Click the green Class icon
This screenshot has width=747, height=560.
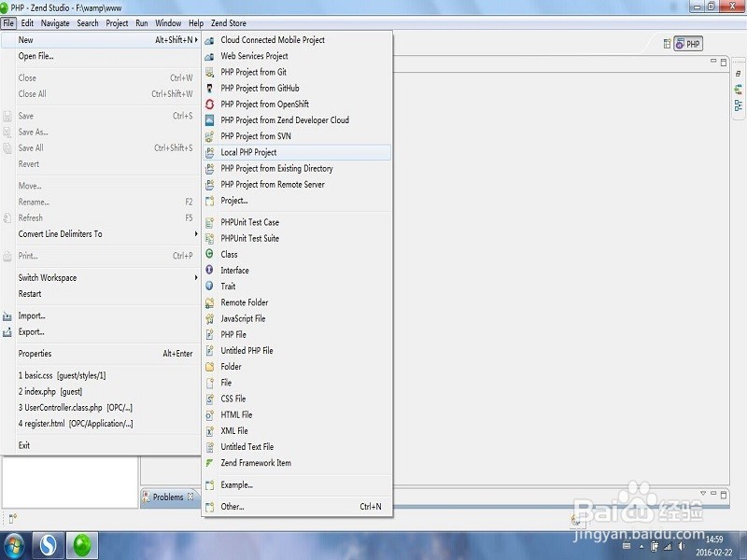209,254
